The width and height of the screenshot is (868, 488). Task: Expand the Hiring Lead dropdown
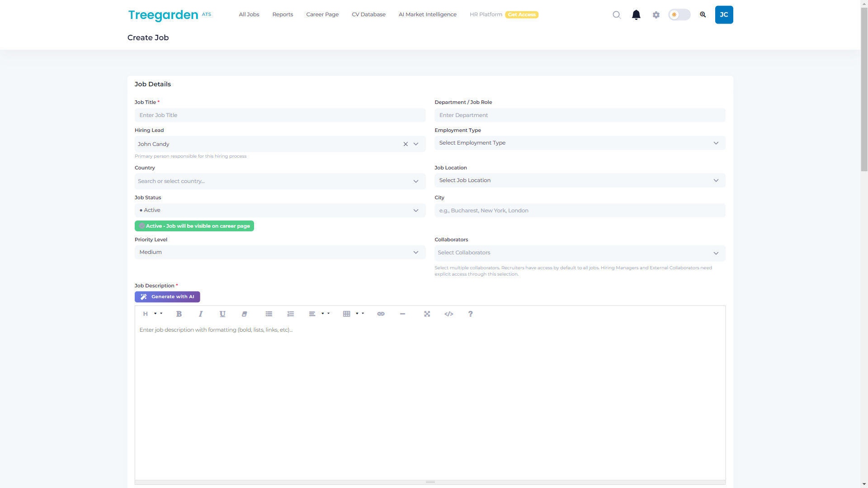click(x=416, y=144)
